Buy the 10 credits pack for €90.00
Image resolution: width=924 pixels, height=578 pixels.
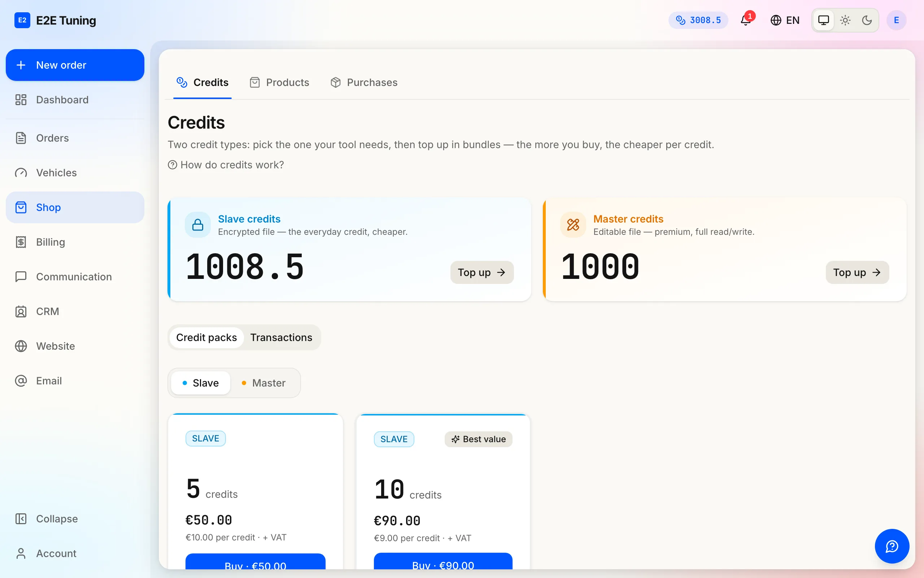click(x=443, y=561)
